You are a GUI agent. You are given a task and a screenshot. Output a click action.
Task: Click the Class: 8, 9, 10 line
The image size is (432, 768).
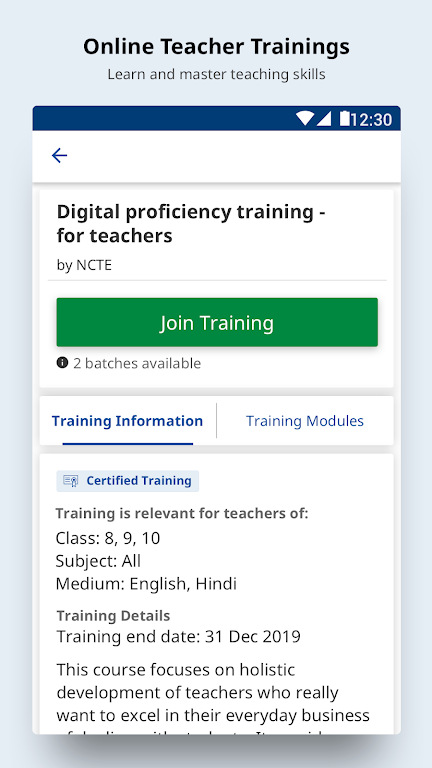tap(108, 538)
